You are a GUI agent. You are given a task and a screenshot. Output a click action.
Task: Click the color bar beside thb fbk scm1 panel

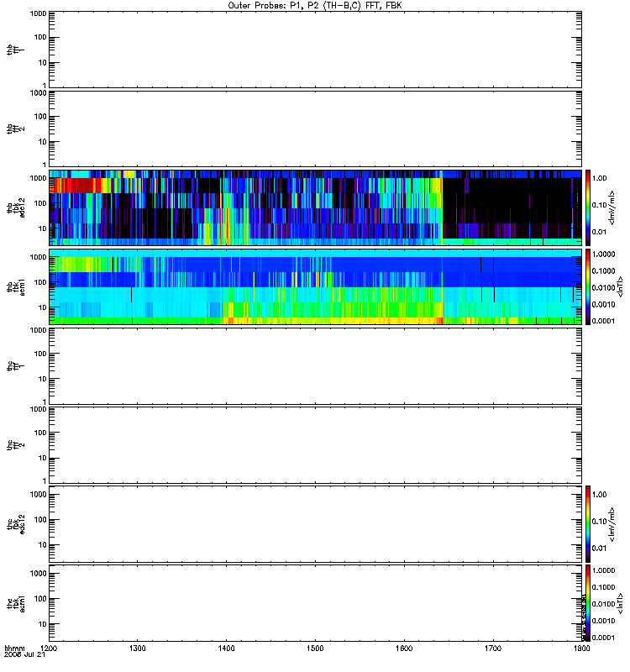coord(588,286)
